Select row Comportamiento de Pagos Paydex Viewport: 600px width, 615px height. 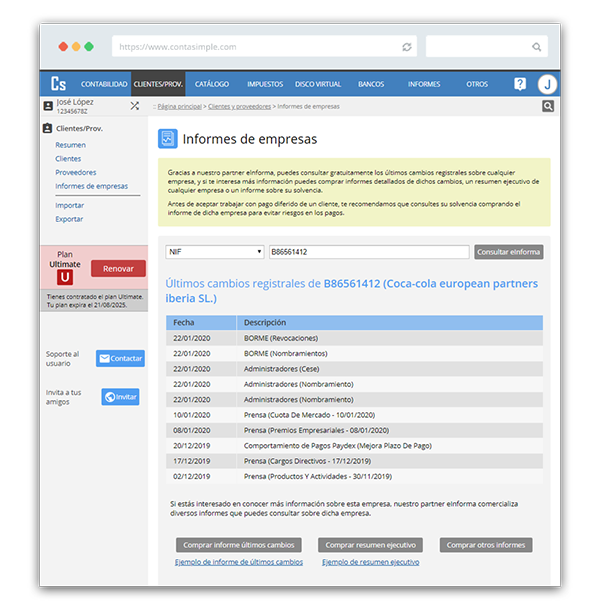(x=355, y=446)
